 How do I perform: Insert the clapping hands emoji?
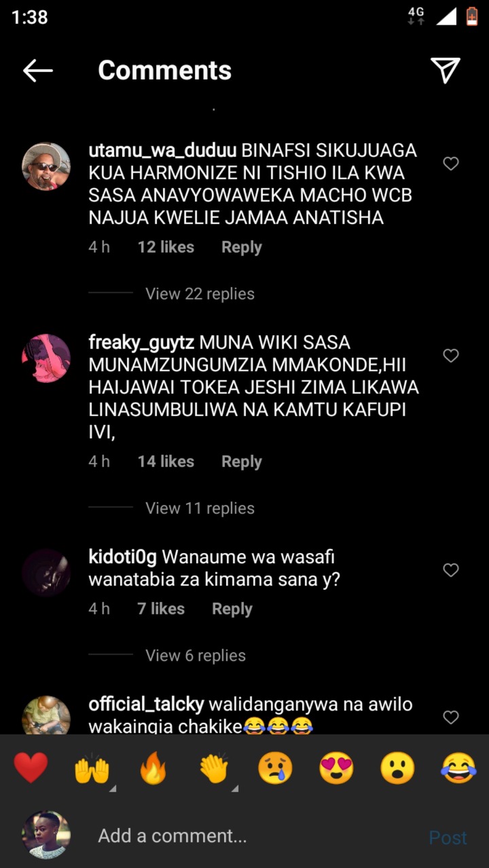[215, 770]
